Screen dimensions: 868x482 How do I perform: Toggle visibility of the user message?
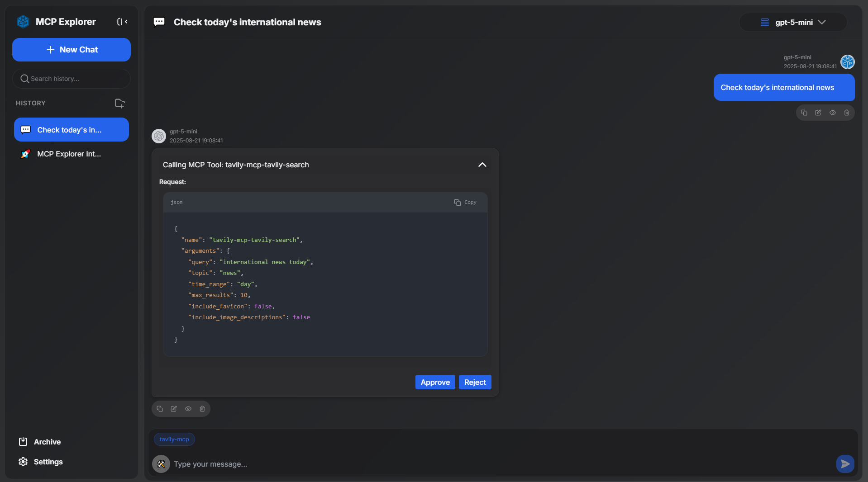pos(832,113)
